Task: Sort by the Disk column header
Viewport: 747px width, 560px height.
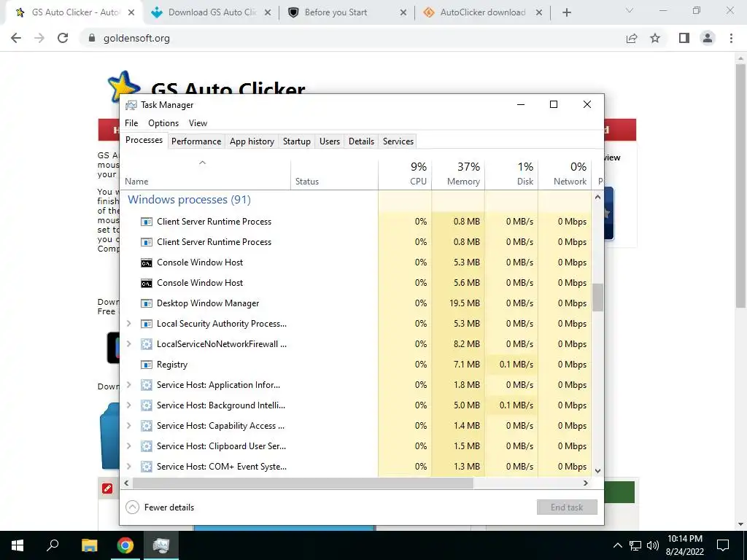Action: click(x=511, y=174)
